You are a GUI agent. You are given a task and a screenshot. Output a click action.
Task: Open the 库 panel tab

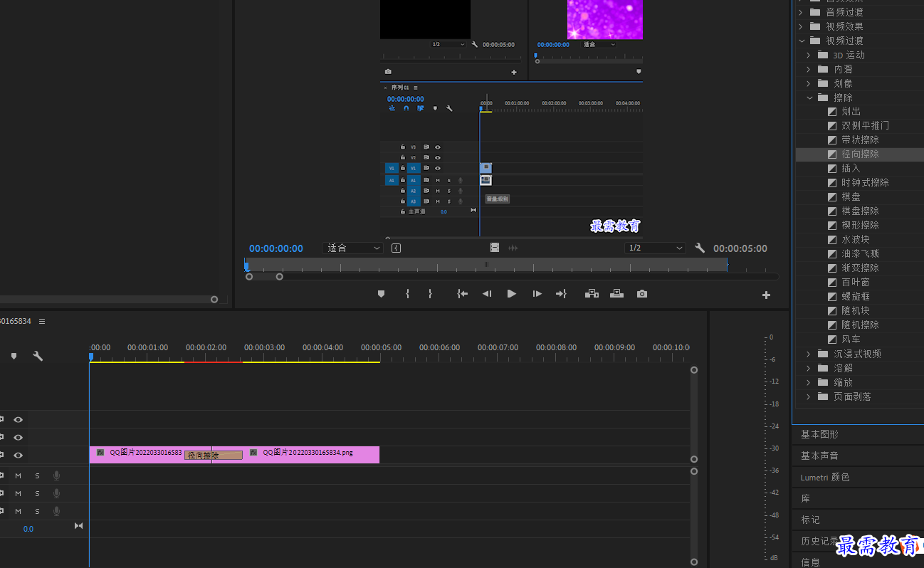click(806, 498)
